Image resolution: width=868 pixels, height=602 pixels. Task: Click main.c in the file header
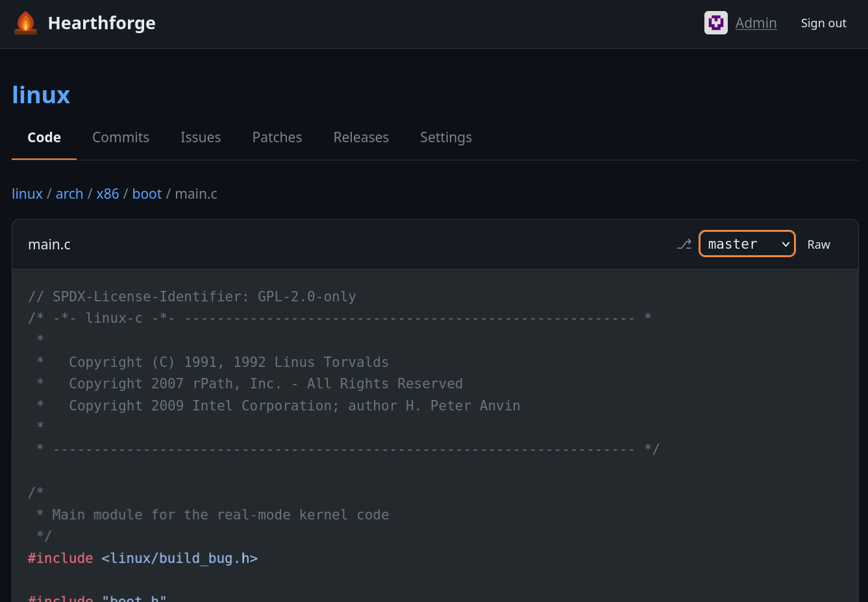(x=49, y=244)
